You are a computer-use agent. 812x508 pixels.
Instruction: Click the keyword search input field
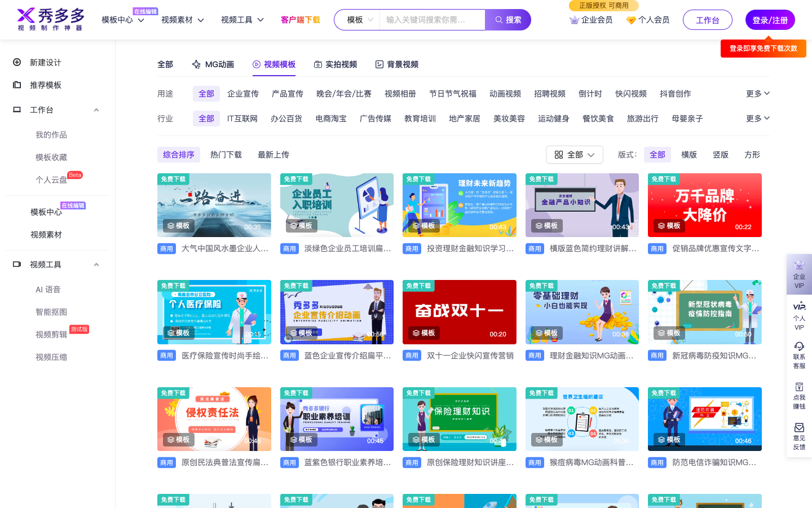click(431, 20)
